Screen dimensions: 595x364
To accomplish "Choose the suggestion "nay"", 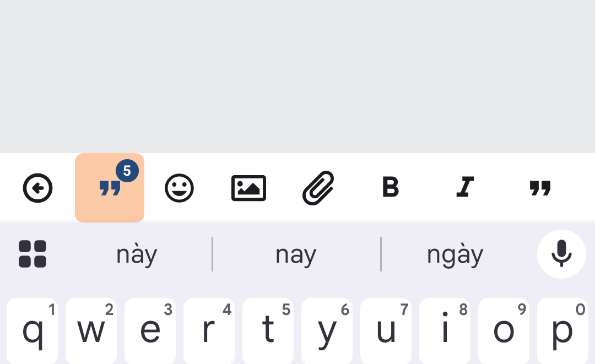I will coord(296,254).
